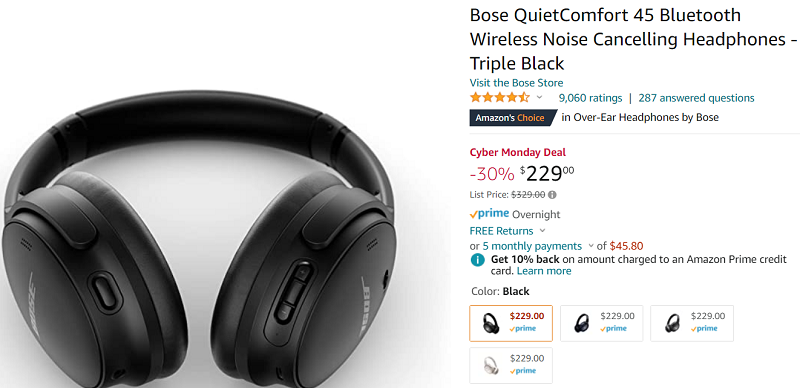The height and width of the screenshot is (388, 800).
Task: Click the List Price info icon
Action: (x=552, y=195)
